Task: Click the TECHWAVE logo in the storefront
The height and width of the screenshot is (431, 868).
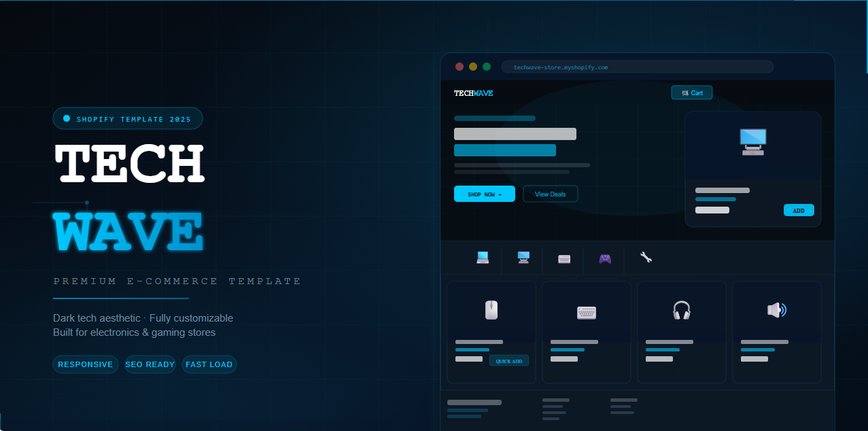Action: click(472, 93)
